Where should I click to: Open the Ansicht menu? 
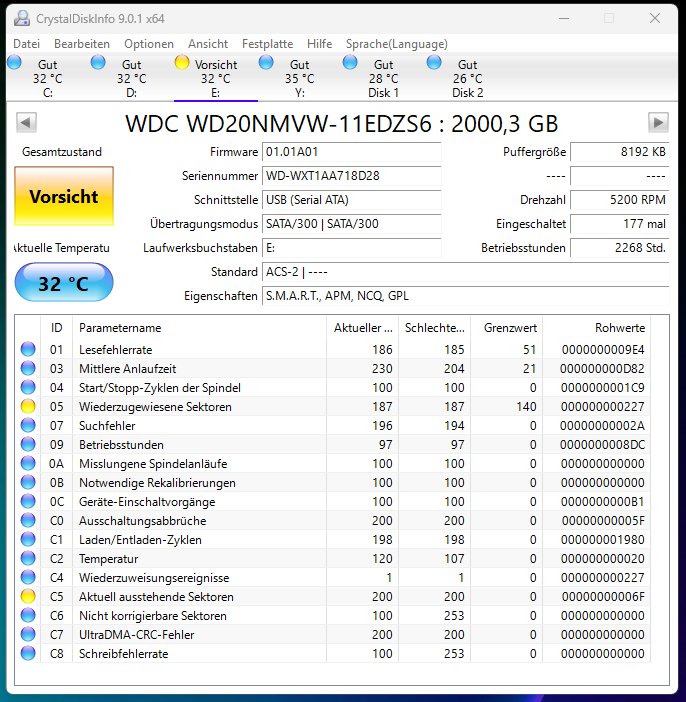click(x=208, y=44)
